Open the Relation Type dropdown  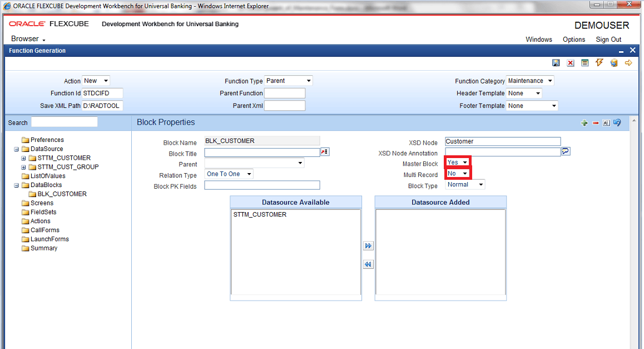coord(229,174)
